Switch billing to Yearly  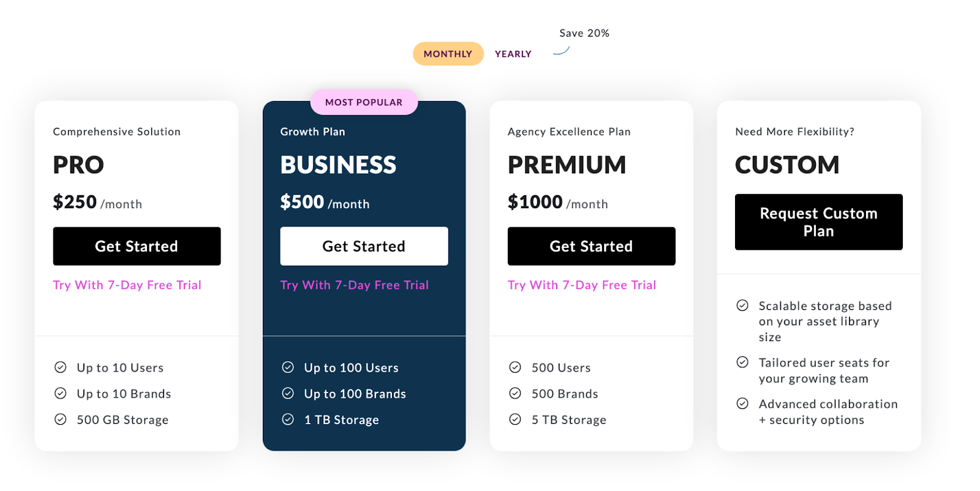512,53
